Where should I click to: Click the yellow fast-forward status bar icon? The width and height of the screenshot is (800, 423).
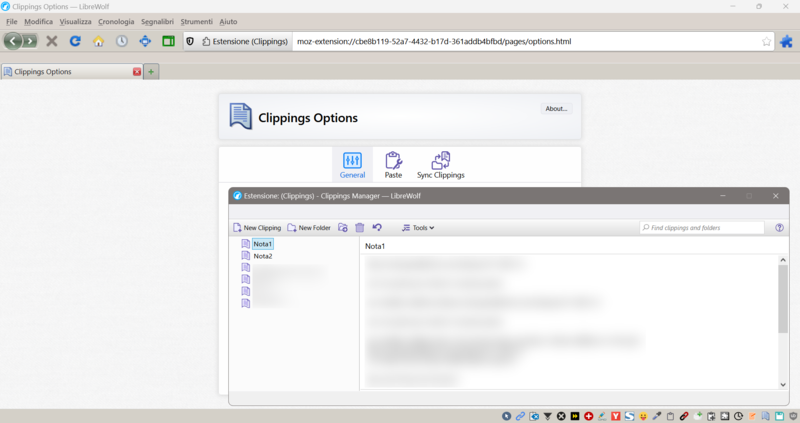pyautogui.click(x=575, y=416)
